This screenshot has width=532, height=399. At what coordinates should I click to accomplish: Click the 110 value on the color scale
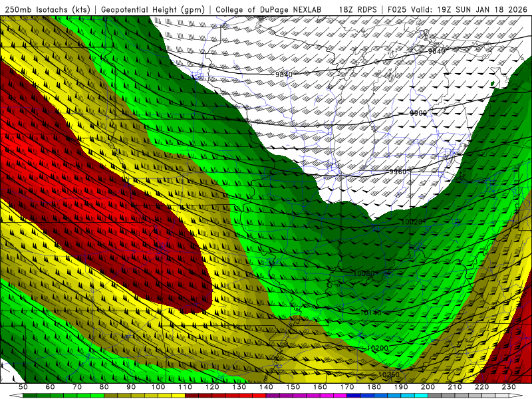[185, 387]
